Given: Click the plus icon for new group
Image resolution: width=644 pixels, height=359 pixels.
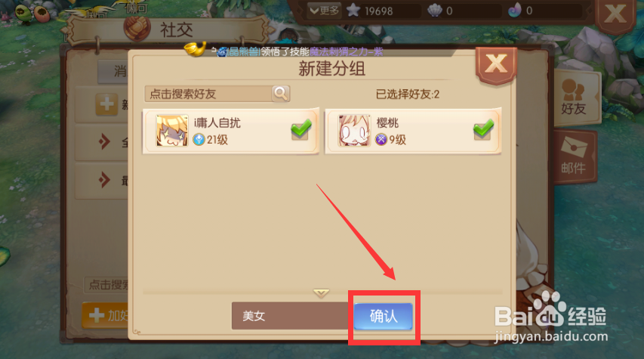Looking at the screenshot, I should click(x=106, y=104).
